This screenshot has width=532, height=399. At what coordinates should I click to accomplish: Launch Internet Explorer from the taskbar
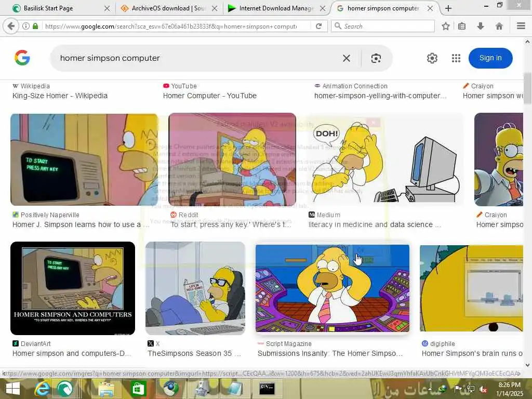click(42, 389)
